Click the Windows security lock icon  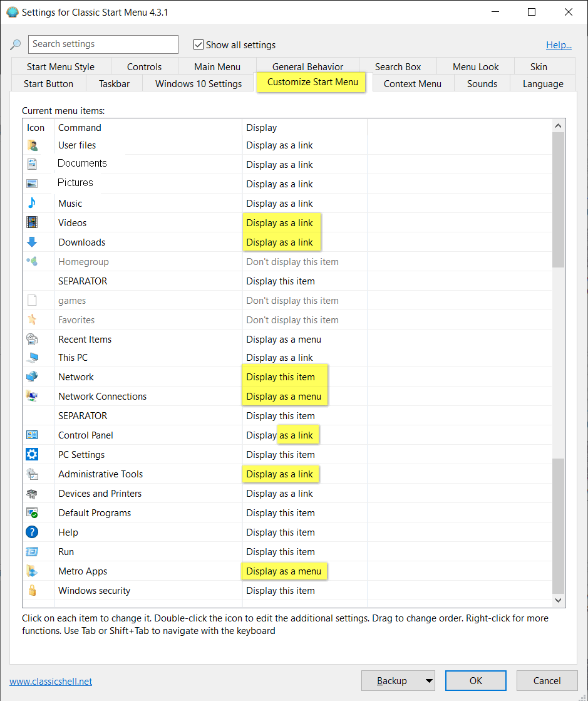[32, 590]
